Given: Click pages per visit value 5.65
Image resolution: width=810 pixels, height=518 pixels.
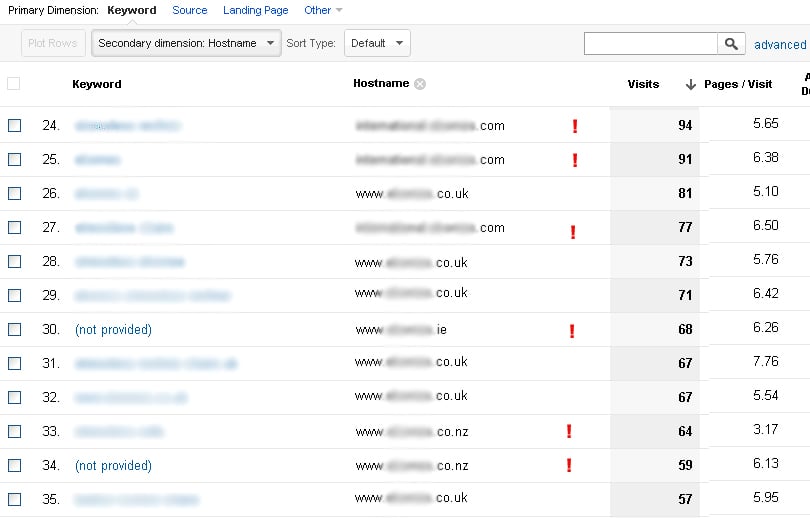Looking at the screenshot, I should click(x=766, y=123).
